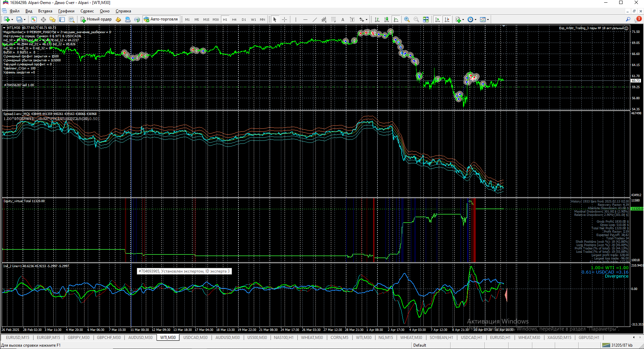
Task: Open the chart profiles icon
Action: pyautogui.click(x=19, y=19)
